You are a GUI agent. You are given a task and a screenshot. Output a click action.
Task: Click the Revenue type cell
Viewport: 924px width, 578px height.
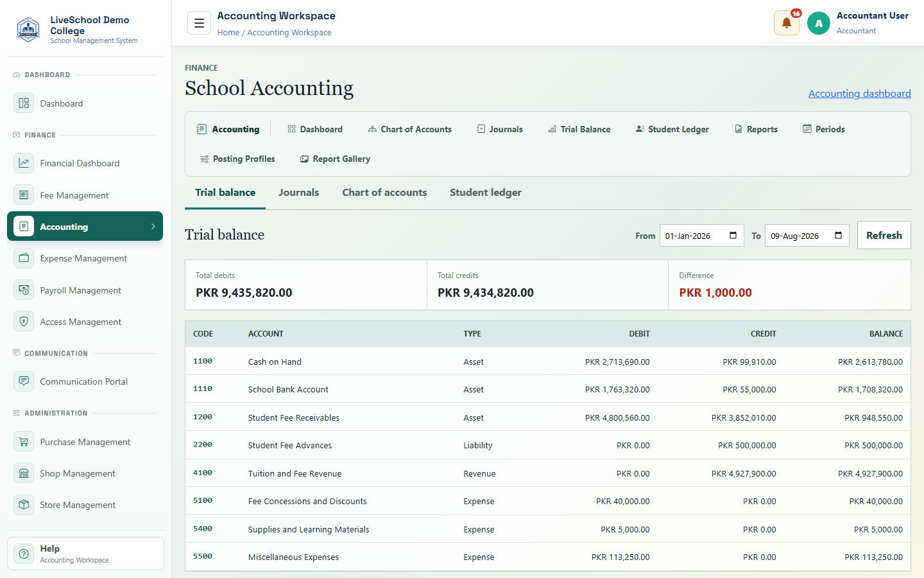point(479,474)
